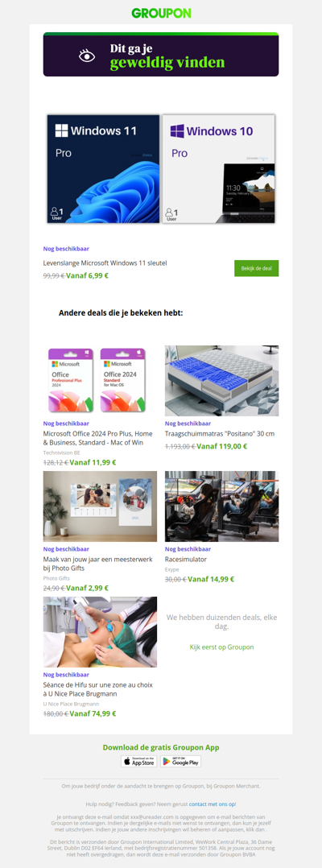The width and height of the screenshot is (322, 868).
Task: Open the Google Play download badge
Action: click(180, 762)
